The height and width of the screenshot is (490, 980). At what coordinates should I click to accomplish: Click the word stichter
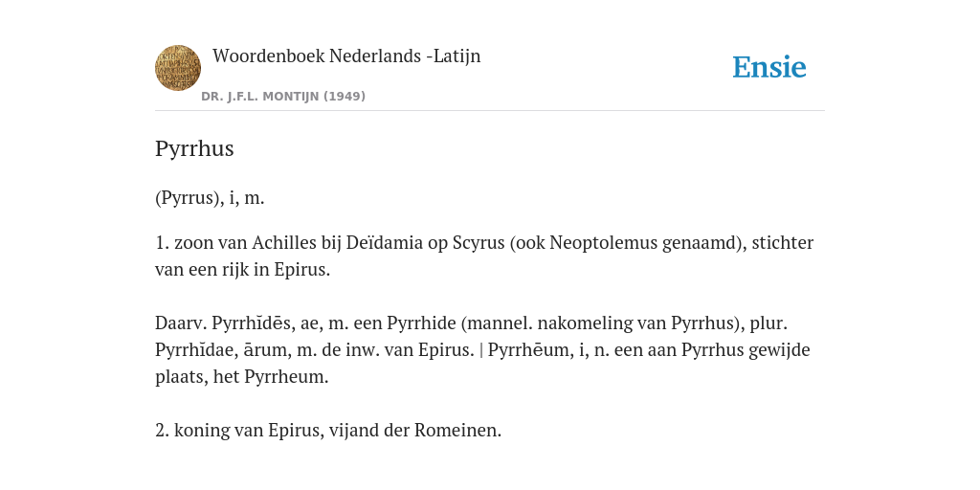click(783, 242)
